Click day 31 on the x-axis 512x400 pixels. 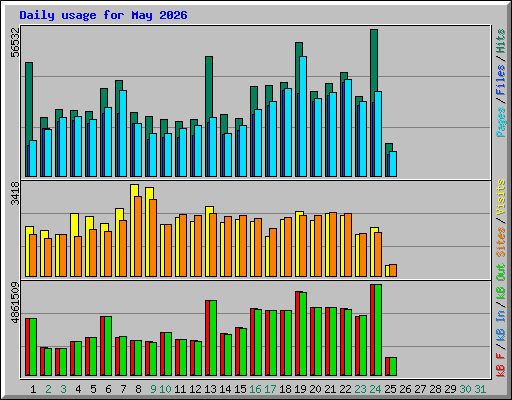[480, 389]
